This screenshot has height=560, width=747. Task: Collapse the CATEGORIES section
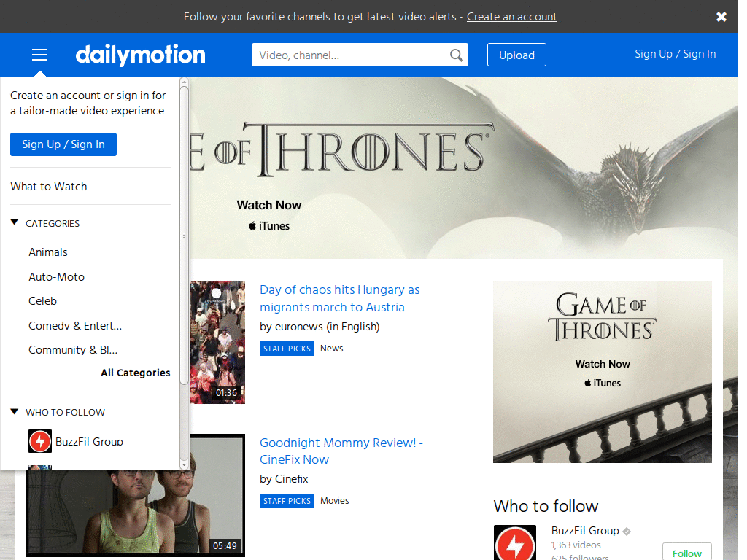[14, 223]
